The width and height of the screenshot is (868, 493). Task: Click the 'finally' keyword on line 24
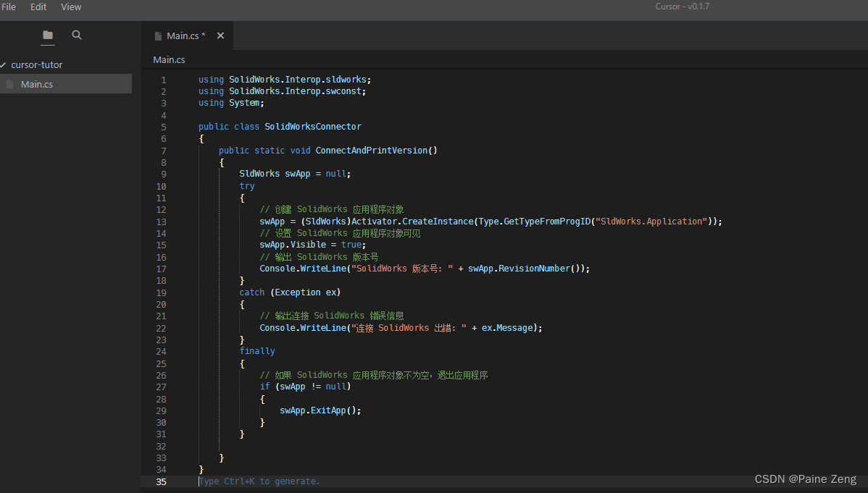point(257,351)
